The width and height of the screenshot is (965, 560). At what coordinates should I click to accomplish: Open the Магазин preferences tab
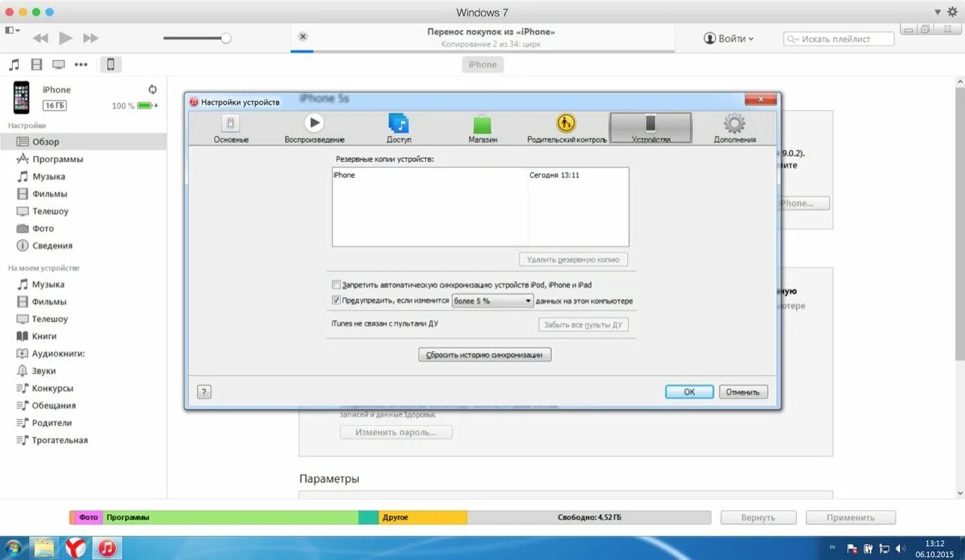click(482, 128)
